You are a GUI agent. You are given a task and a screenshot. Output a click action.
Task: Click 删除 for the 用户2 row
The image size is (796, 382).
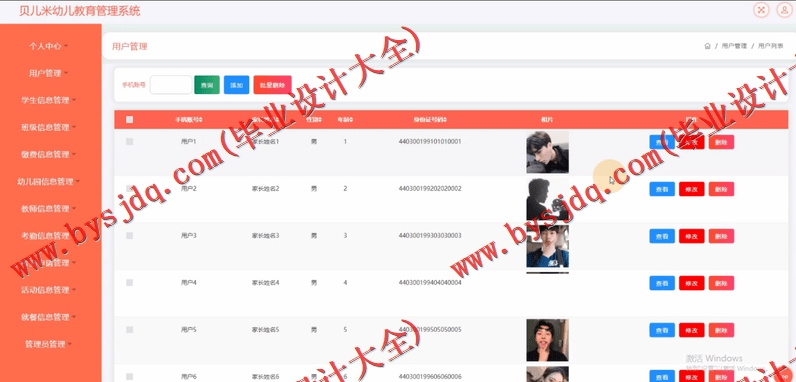pyautogui.click(x=721, y=189)
